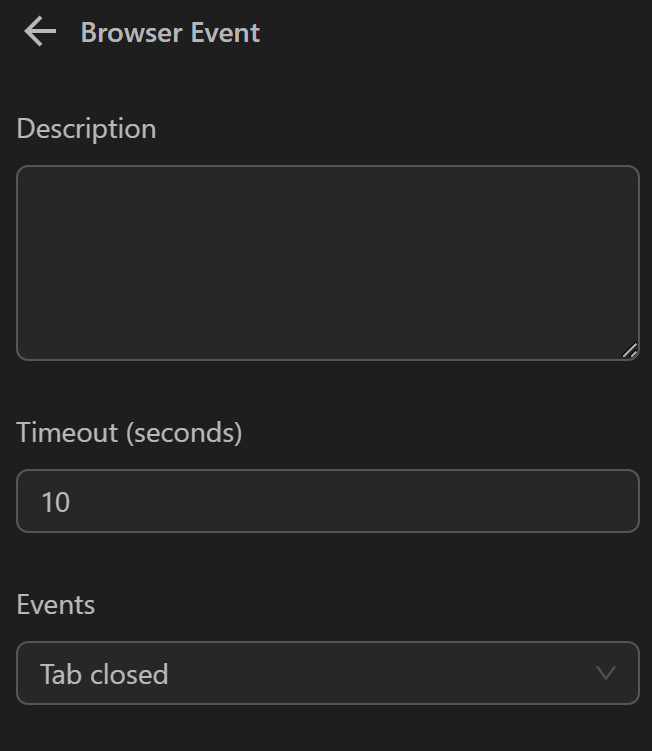Click the 'Events' label
Screen dimensions: 652x751
[56, 605]
